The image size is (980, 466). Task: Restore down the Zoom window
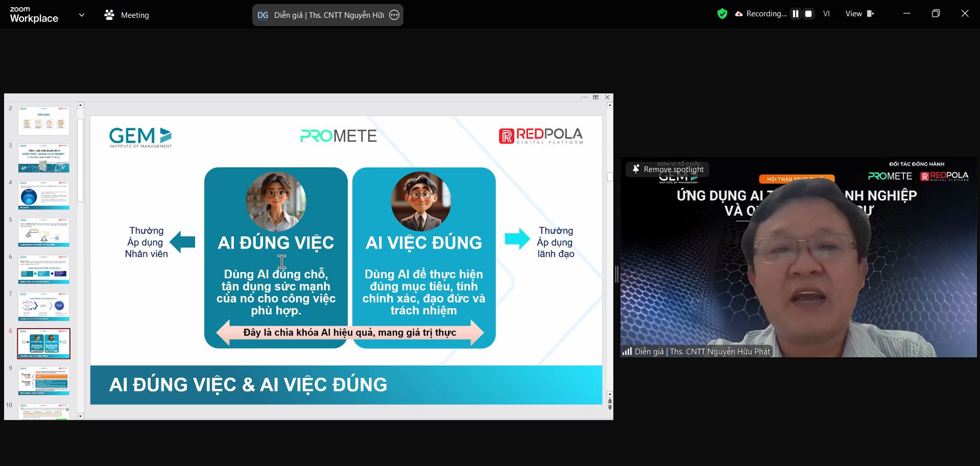point(936,14)
